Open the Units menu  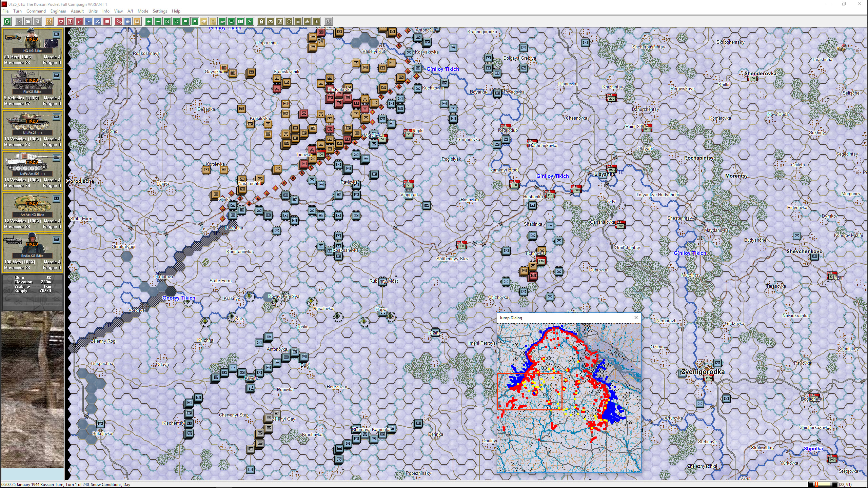click(93, 11)
